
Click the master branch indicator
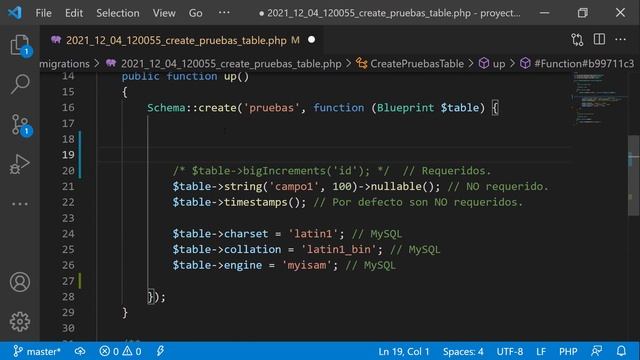[37, 351]
